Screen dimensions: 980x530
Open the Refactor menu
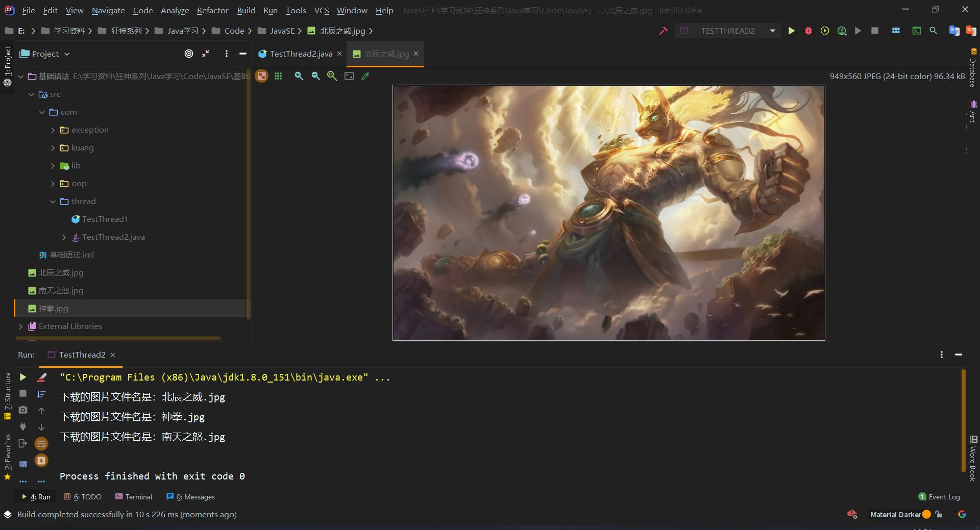[x=212, y=10]
